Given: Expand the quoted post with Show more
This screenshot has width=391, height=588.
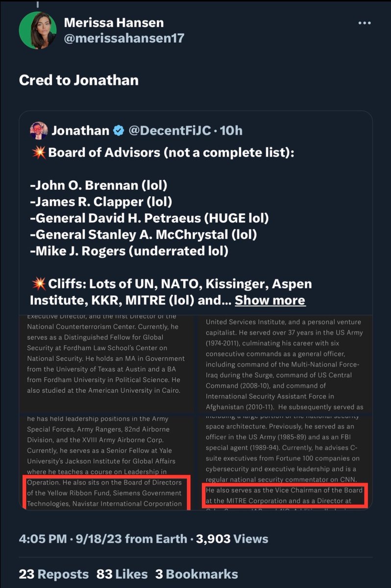Looking at the screenshot, I should coord(270,300).
